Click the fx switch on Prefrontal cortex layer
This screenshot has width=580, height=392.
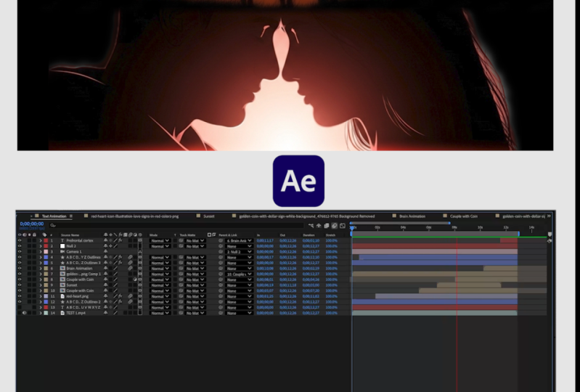(121, 240)
